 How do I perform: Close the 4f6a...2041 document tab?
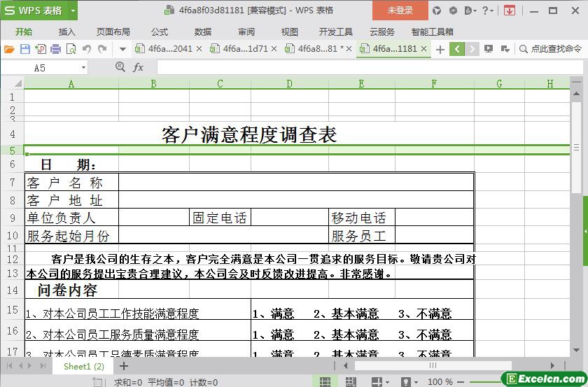tap(199, 49)
